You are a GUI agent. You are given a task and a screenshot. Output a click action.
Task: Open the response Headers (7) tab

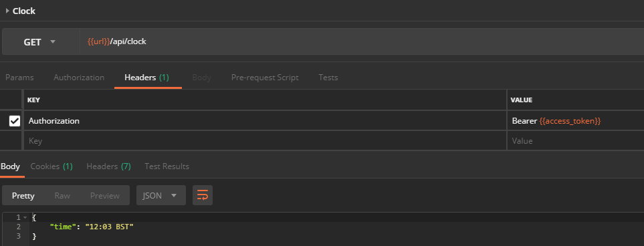click(x=108, y=166)
